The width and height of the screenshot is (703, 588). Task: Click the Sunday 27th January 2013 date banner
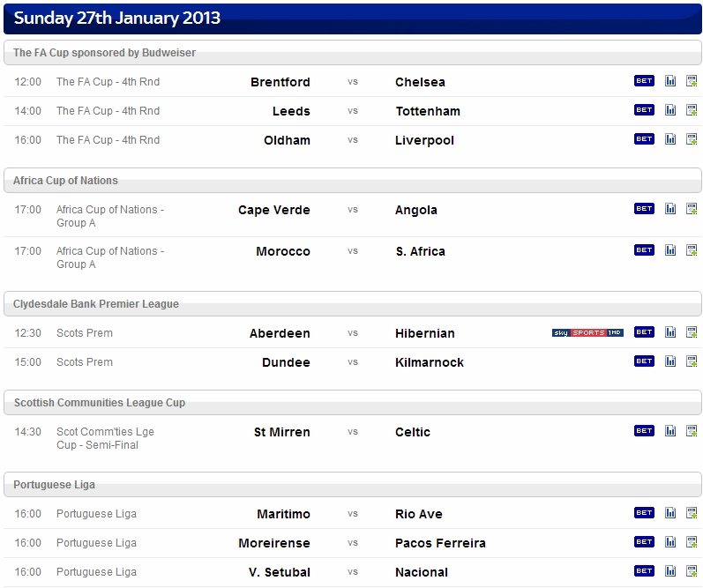[x=353, y=19]
